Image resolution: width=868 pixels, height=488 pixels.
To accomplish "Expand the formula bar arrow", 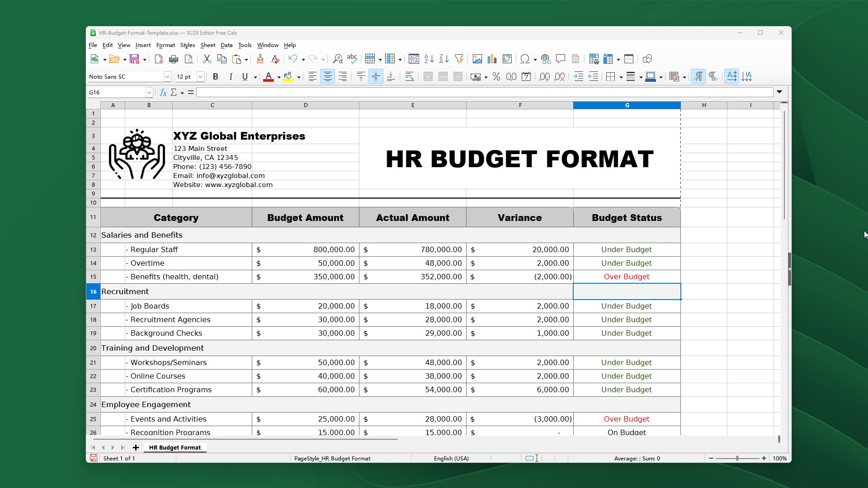I will click(x=779, y=92).
